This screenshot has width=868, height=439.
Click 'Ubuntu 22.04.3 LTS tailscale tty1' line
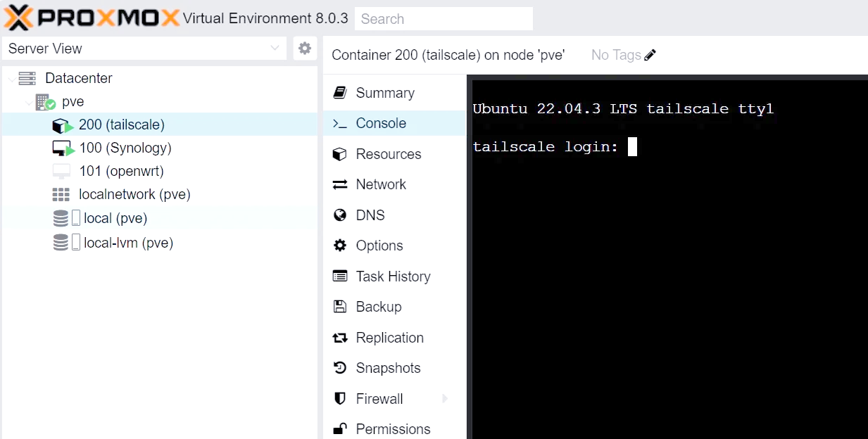click(623, 109)
